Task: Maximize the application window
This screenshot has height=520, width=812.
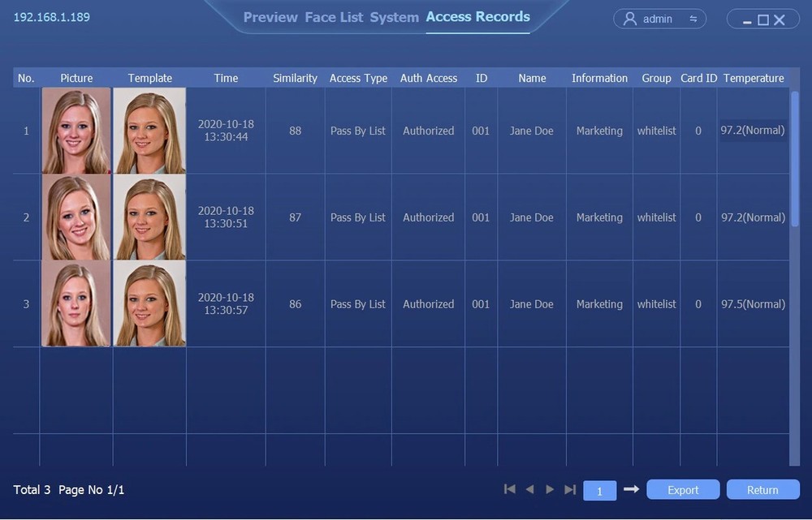Action: pyautogui.click(x=762, y=20)
